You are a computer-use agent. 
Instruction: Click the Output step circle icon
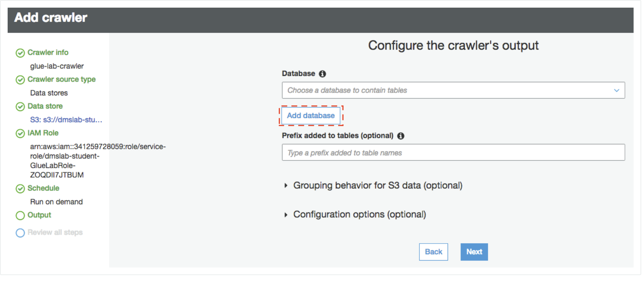(x=20, y=216)
